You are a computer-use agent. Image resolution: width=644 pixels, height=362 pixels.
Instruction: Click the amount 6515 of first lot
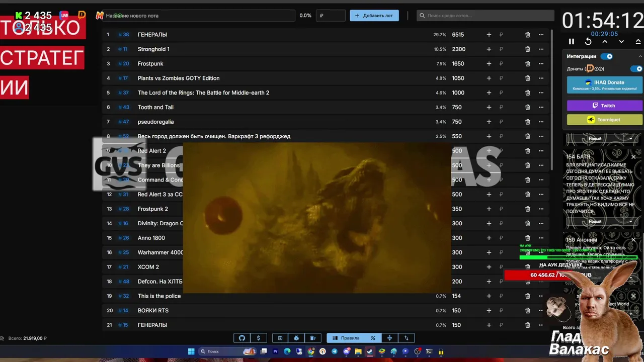[x=458, y=35]
